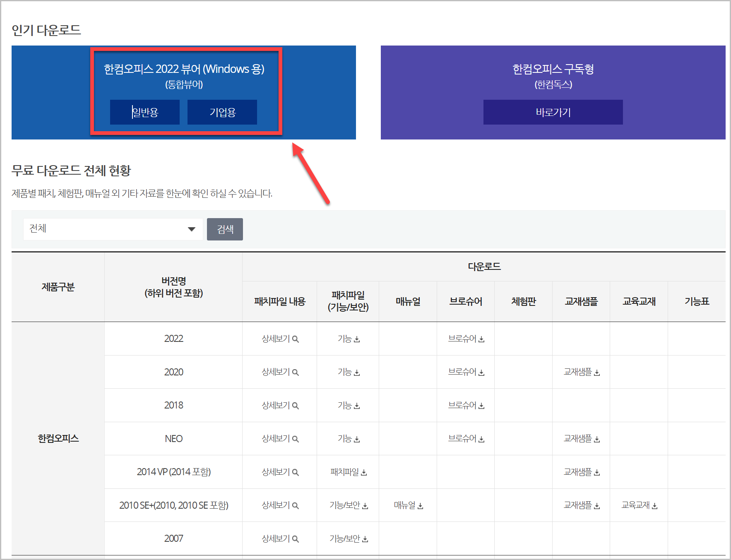This screenshot has width=731, height=560.
Task: Download 브로슈어 for version 2022
Action: click(x=466, y=339)
